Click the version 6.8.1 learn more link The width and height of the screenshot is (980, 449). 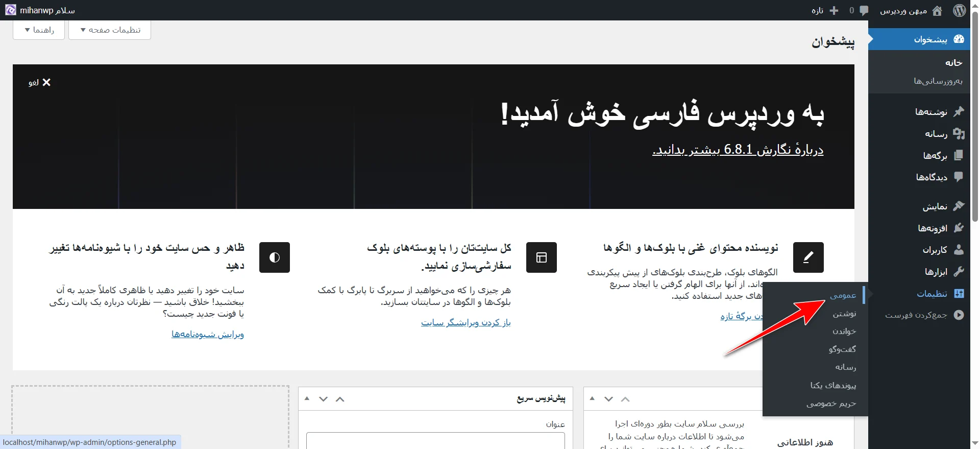pyautogui.click(x=738, y=150)
